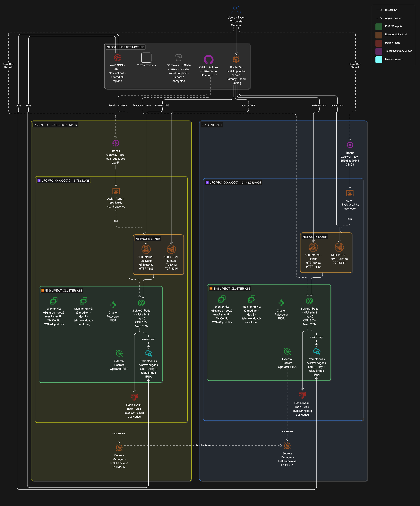Click the VPC icon beside 10.70.88.0/25
Screen dimensions: 420x506
(x=39, y=180)
